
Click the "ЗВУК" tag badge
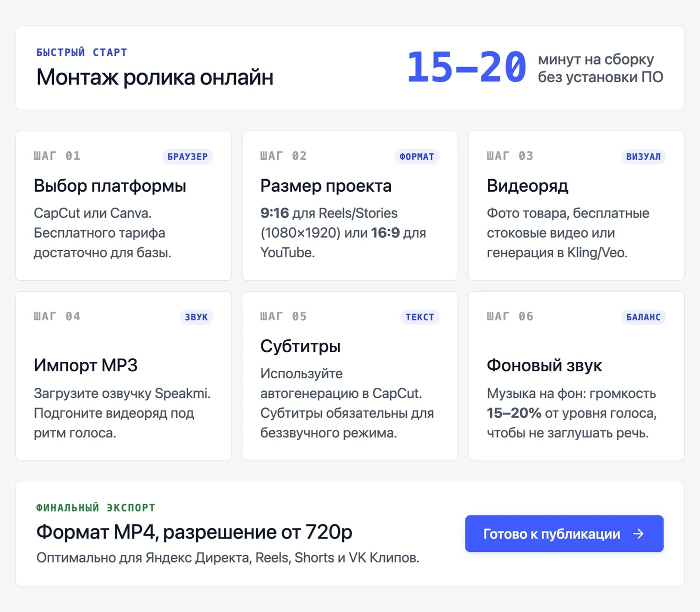(x=196, y=317)
